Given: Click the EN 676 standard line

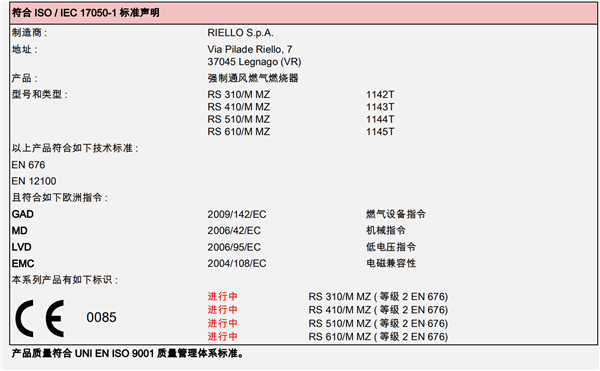Looking at the screenshot, I should point(28,165).
